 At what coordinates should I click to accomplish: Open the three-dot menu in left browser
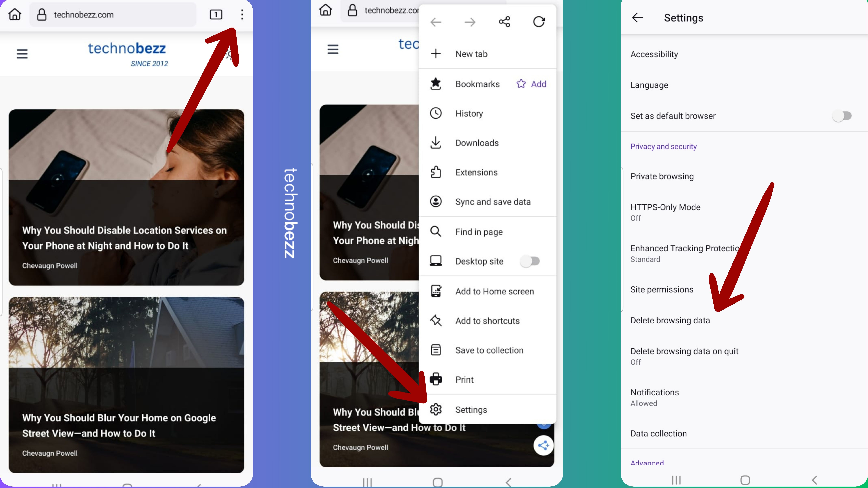[x=242, y=14]
